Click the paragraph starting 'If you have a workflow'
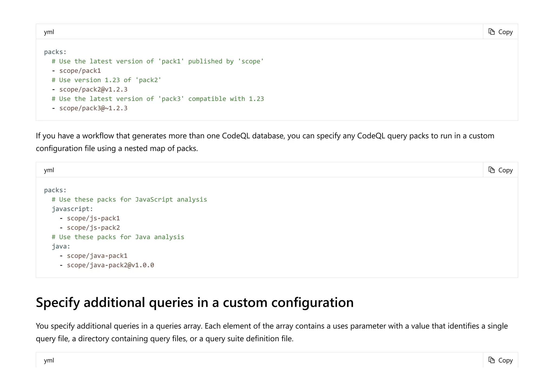This screenshot has width=554, height=392. tap(265, 142)
